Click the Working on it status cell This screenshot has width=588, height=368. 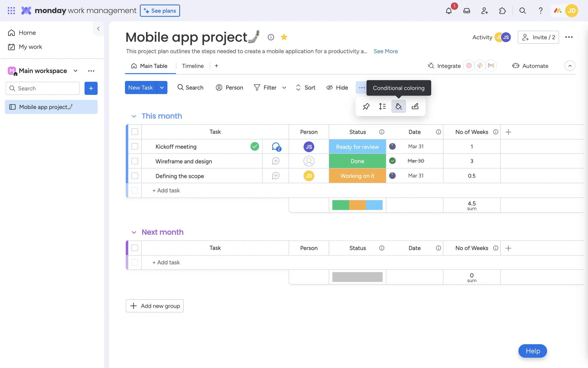[357, 176]
